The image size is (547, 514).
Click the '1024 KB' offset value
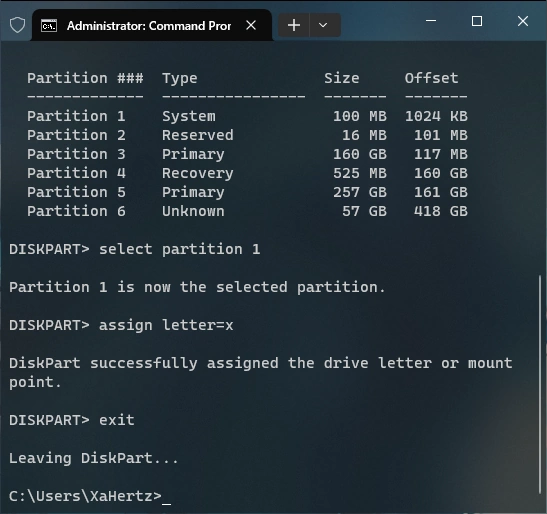436,116
